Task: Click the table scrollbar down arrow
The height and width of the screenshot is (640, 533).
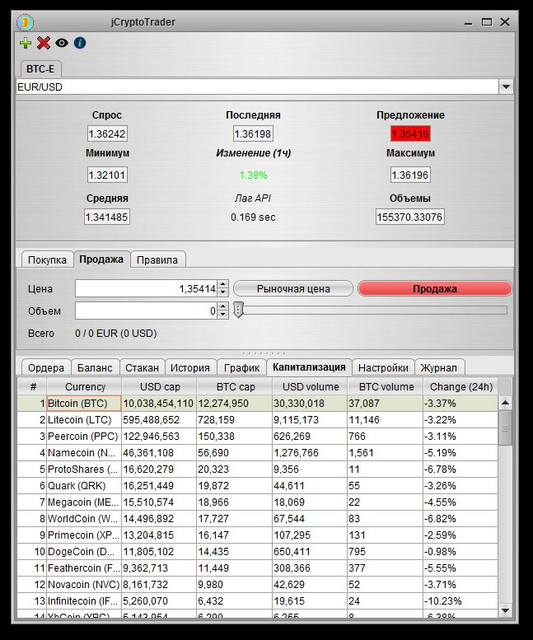Action: pos(505,611)
